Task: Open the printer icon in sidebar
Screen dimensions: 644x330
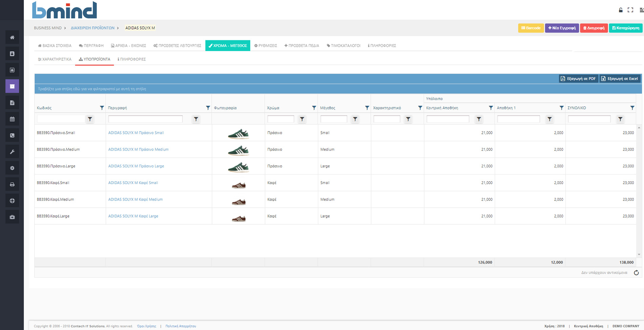Action: [12, 184]
